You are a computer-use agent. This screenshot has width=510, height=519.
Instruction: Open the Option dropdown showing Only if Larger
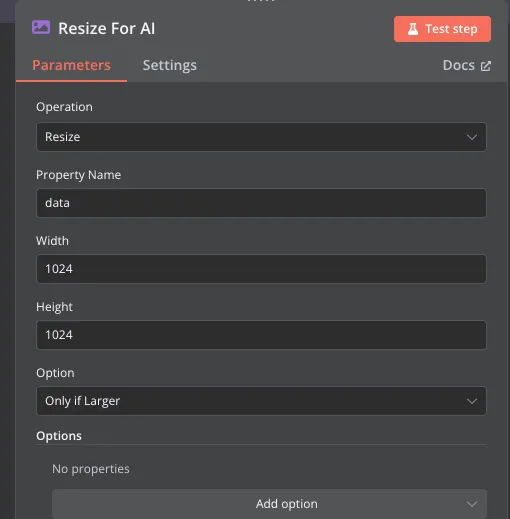[x=261, y=401]
